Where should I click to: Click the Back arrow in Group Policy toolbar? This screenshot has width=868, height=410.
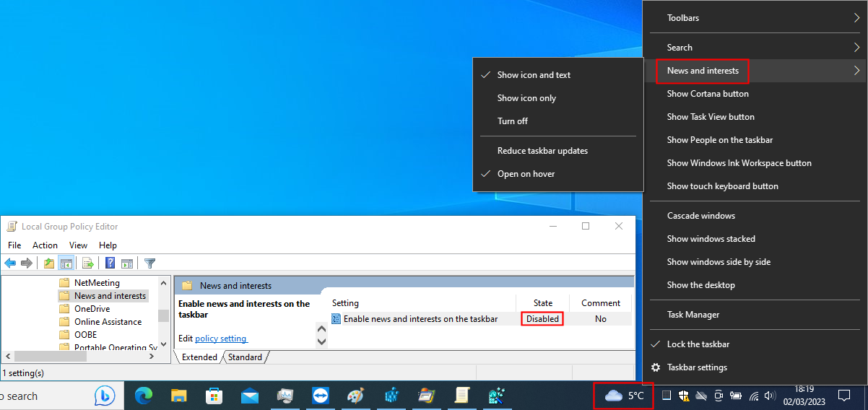coord(10,263)
